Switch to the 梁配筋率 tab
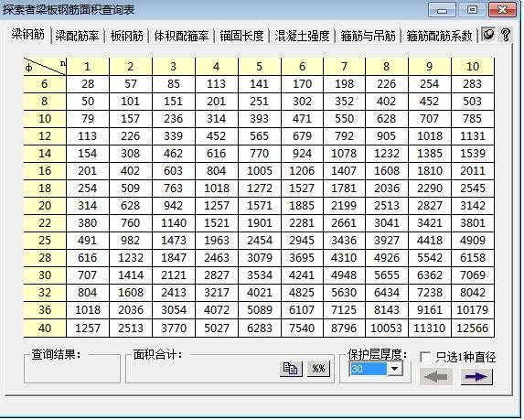Screen dimensions: 524x420 tap(77, 36)
